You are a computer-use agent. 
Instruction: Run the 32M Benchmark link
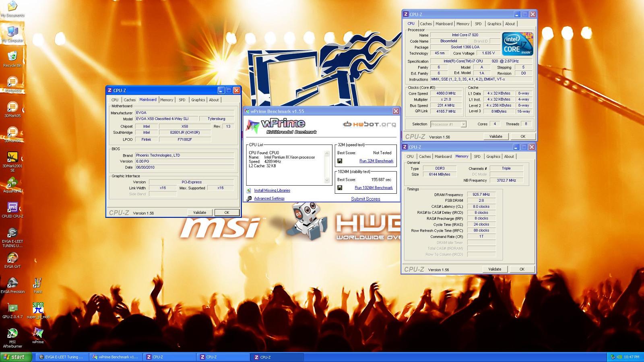point(376,161)
